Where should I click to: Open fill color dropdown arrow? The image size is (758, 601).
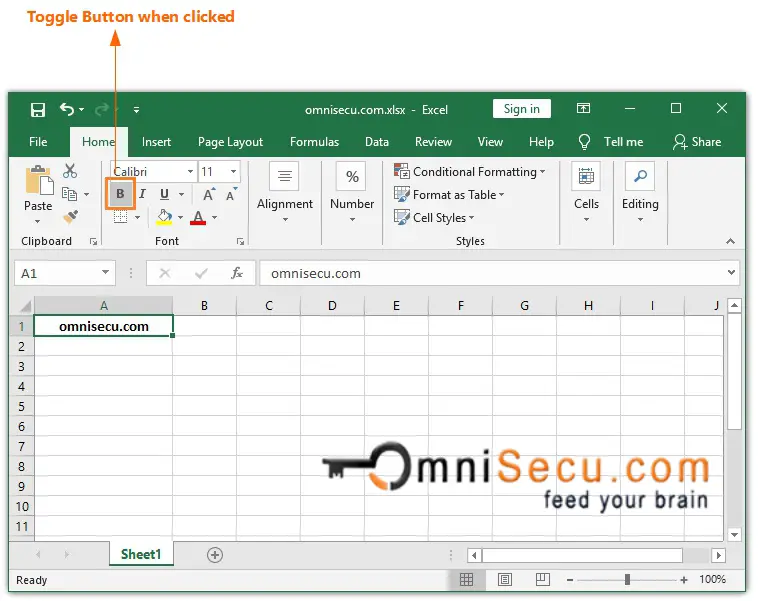(180, 218)
